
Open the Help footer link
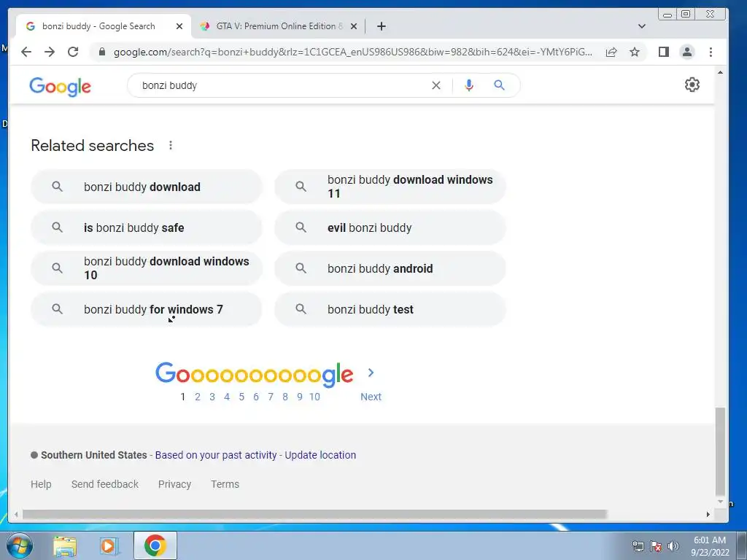point(41,484)
